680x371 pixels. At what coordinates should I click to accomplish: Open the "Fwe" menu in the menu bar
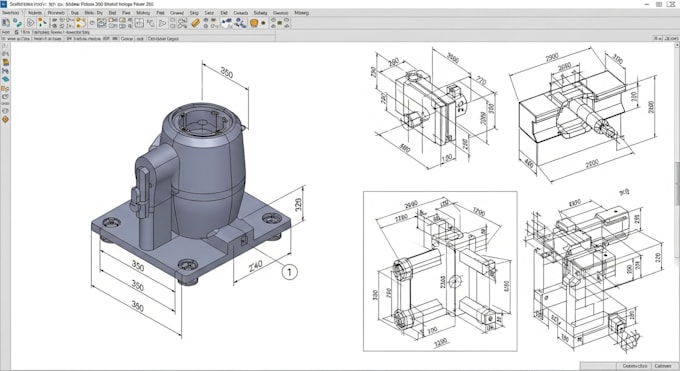(x=126, y=13)
